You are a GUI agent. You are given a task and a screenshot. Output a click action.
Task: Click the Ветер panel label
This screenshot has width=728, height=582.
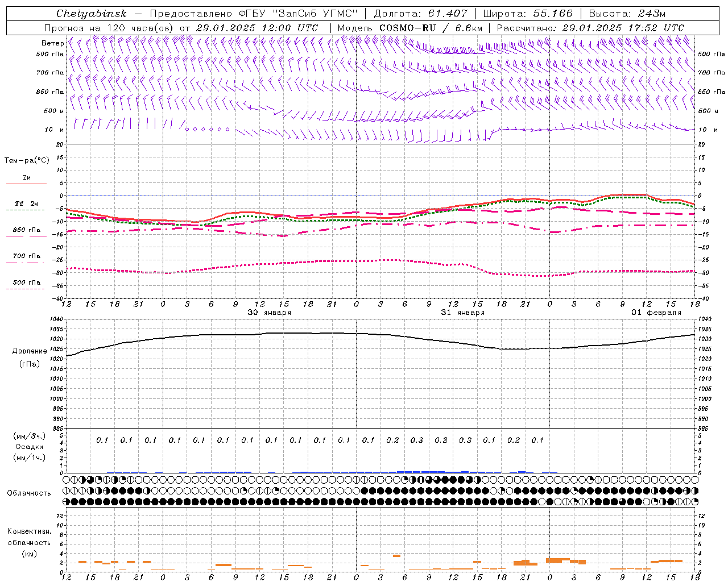(x=52, y=43)
